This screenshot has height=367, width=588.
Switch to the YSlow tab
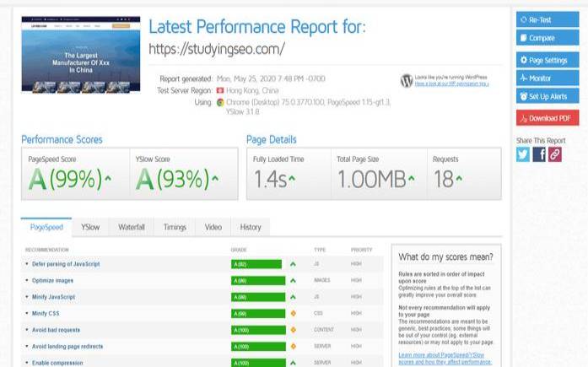coord(90,227)
